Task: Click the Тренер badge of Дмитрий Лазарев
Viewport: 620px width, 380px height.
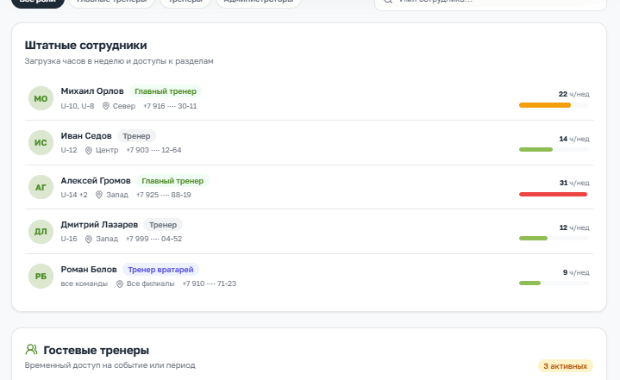Action: coord(163,225)
